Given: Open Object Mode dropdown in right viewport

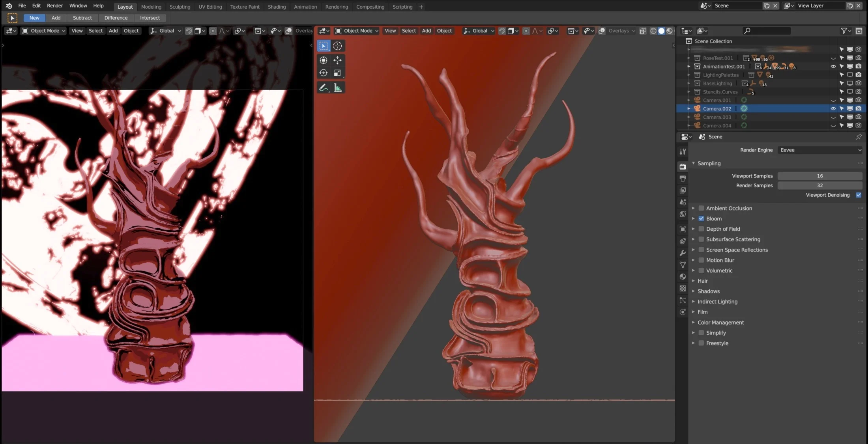Looking at the screenshot, I should point(357,31).
